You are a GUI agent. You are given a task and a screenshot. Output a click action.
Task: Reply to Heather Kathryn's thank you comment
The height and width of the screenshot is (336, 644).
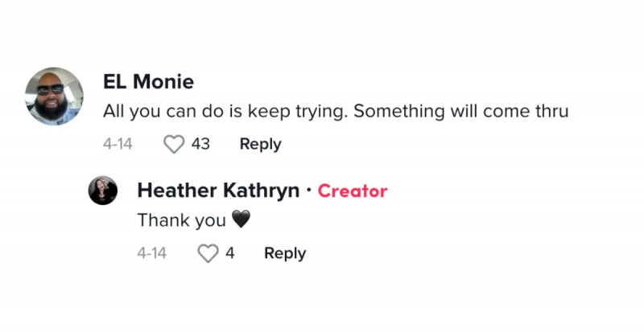pos(285,253)
